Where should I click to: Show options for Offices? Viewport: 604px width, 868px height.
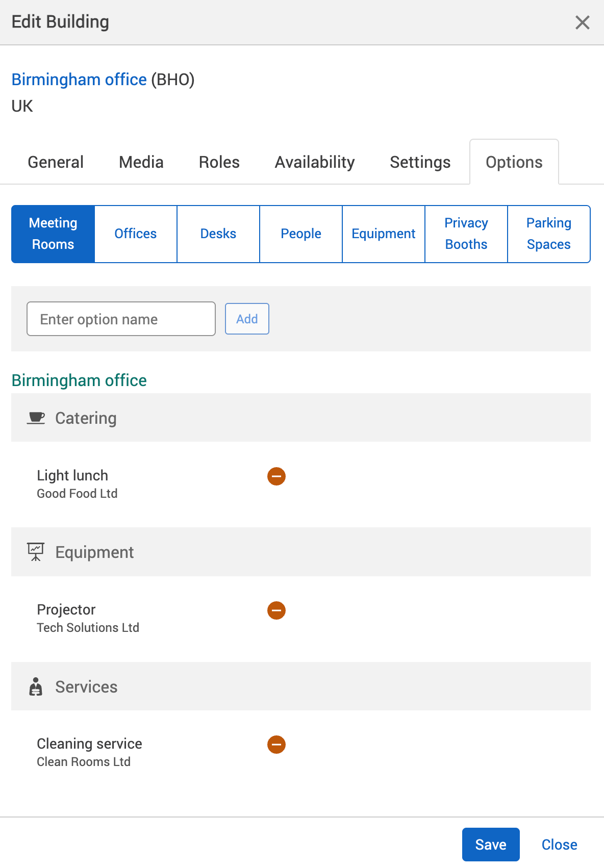pyautogui.click(x=136, y=234)
